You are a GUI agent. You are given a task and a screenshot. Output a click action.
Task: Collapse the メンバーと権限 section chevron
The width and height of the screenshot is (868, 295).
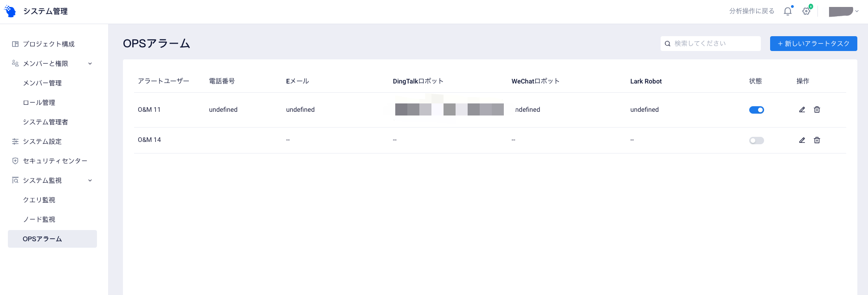(x=90, y=64)
